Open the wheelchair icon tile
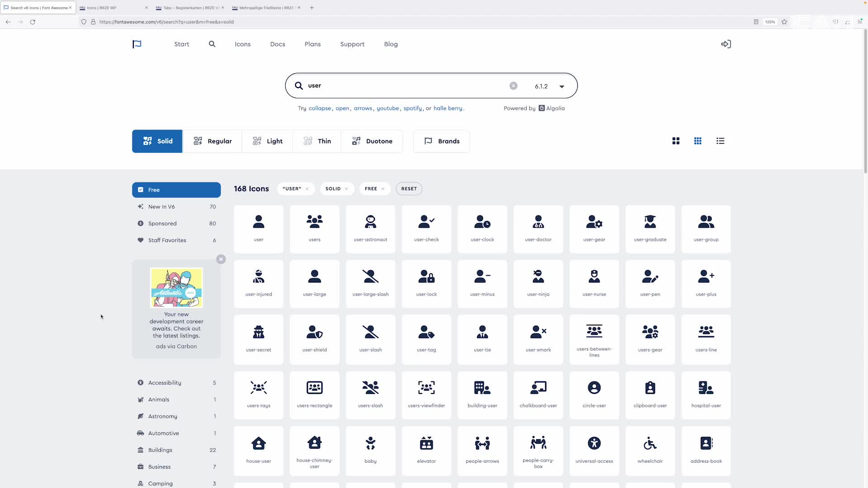The width and height of the screenshot is (868, 488). tap(650, 450)
